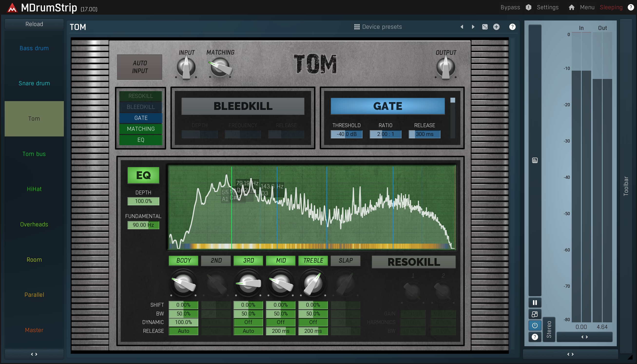Select the Snare drum device
The height and width of the screenshot is (364, 637).
[x=34, y=83]
